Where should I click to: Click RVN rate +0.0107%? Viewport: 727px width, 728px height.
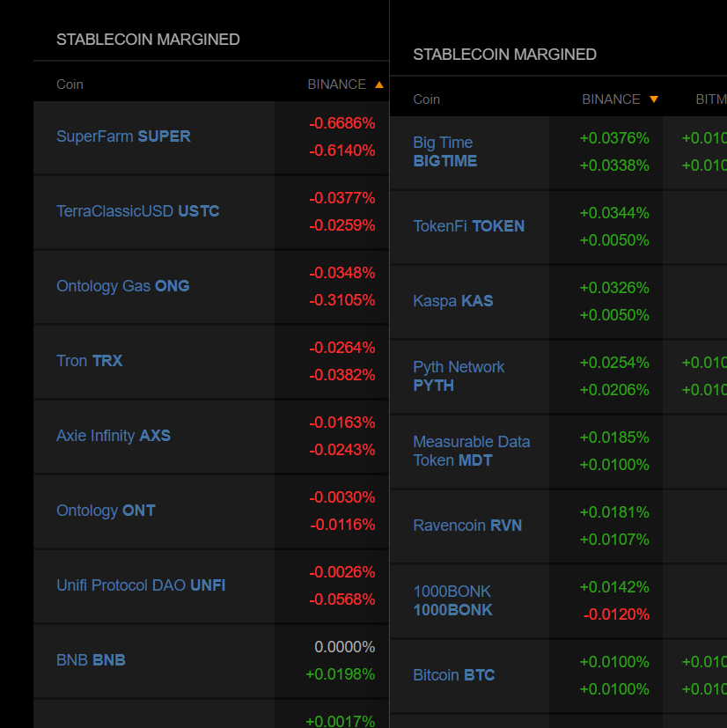click(614, 540)
